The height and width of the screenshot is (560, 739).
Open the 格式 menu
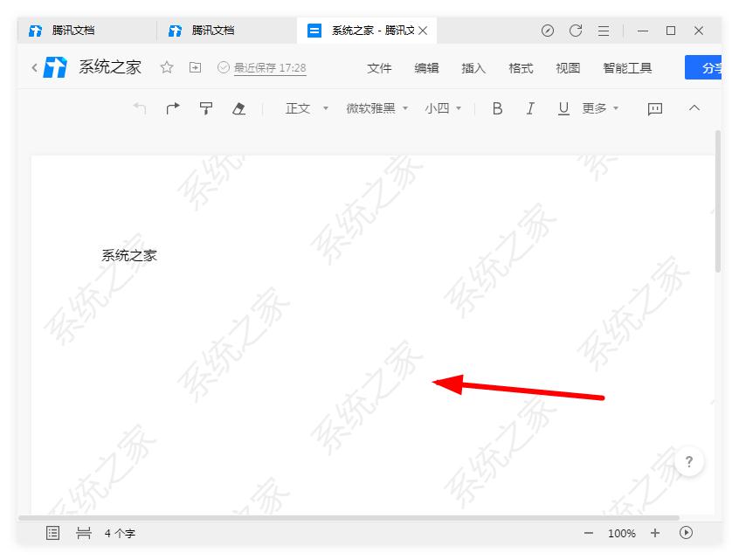[521, 68]
